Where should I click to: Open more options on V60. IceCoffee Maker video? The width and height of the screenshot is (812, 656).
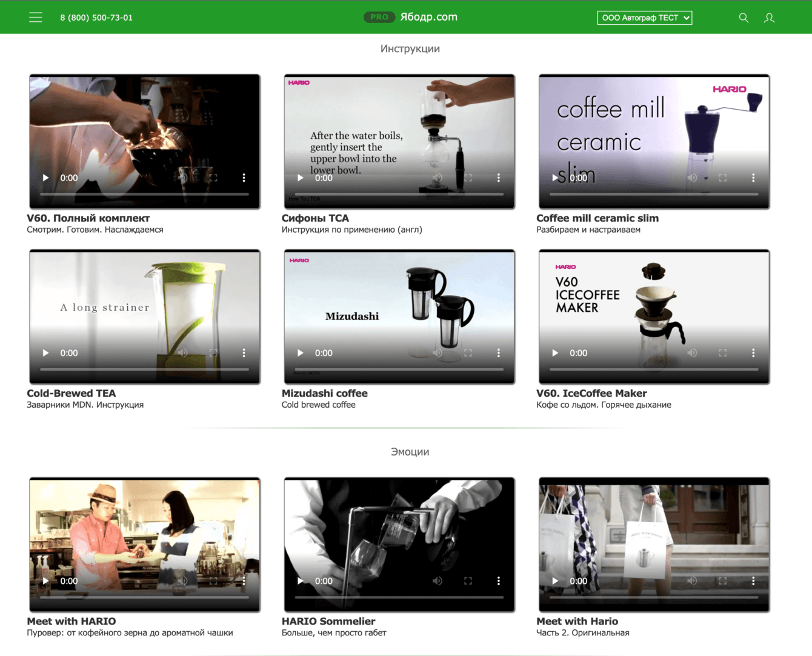click(x=753, y=353)
